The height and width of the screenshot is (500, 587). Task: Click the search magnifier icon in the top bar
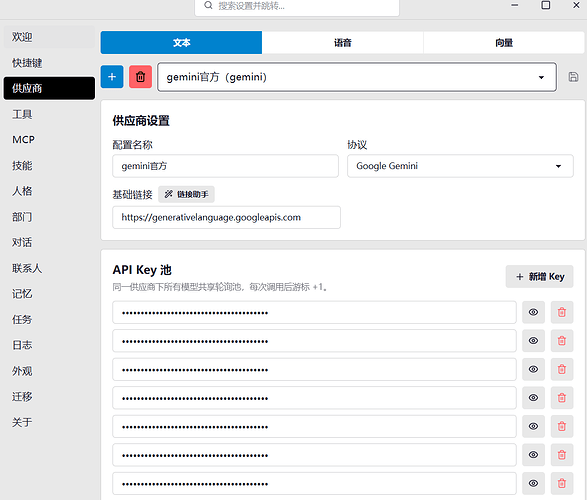coord(208,5)
